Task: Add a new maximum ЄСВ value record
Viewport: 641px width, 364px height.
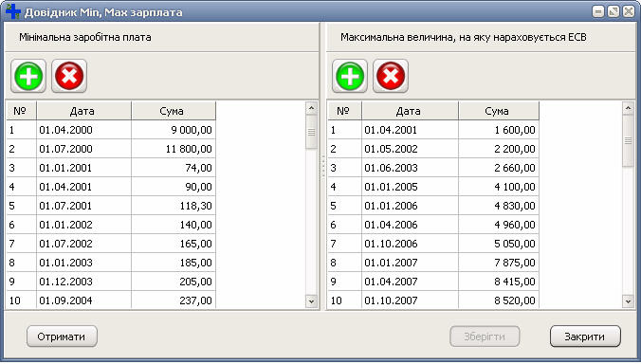Action: [x=350, y=76]
